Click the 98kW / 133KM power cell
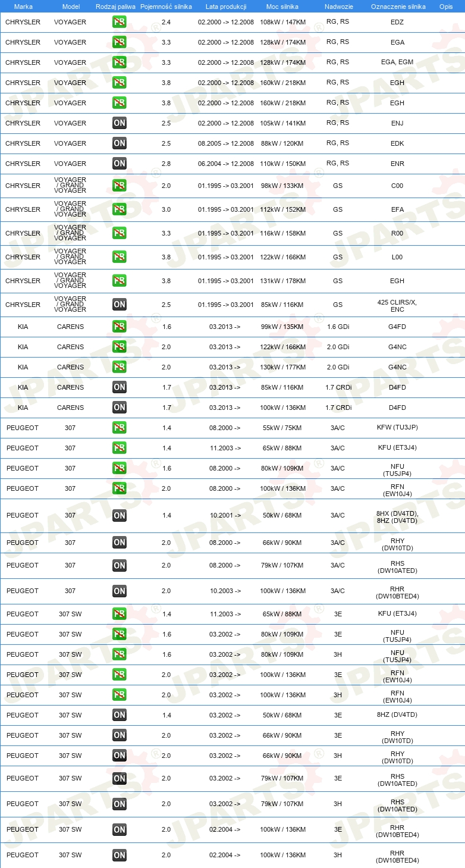The width and height of the screenshot is (465, 868). (x=283, y=186)
